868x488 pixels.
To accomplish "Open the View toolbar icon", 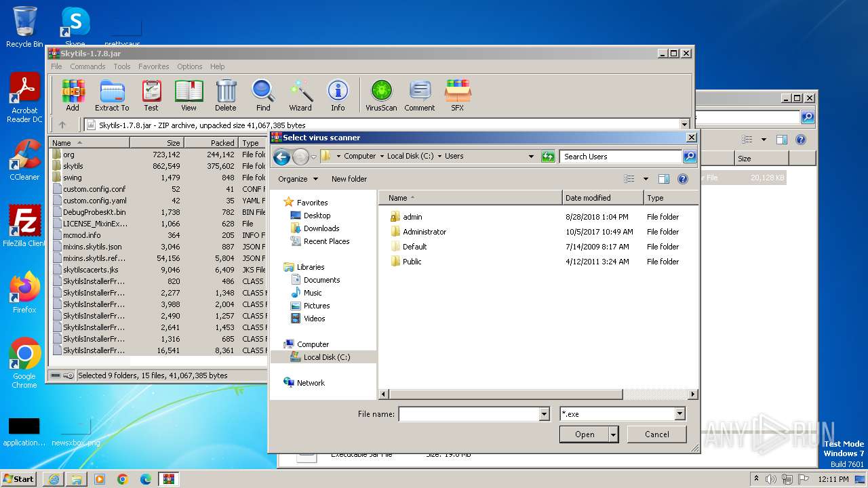I will (x=189, y=95).
